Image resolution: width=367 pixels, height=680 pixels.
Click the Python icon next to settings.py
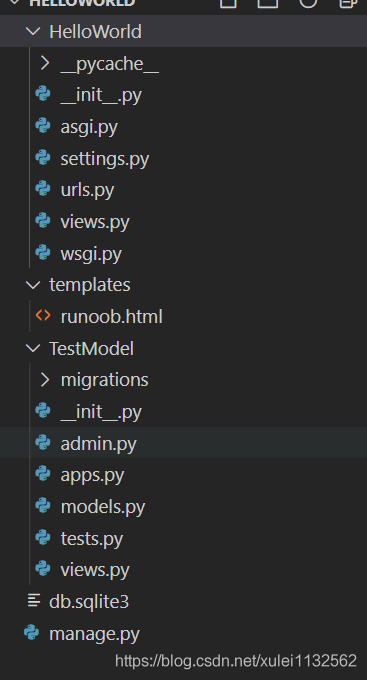pyautogui.click(x=43, y=157)
